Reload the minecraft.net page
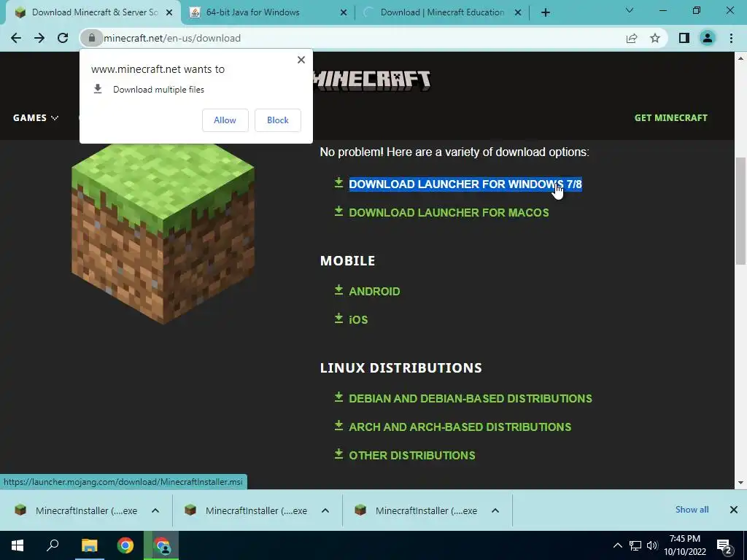The height and width of the screenshot is (560, 747). pos(63,38)
